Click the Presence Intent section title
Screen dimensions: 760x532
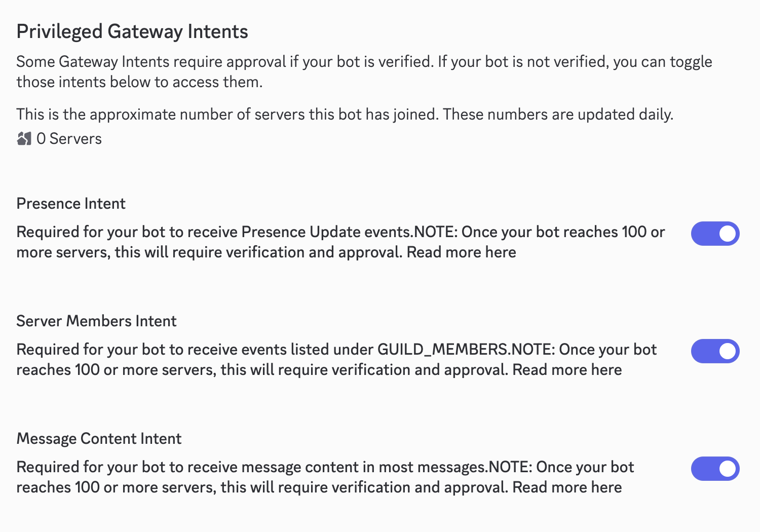click(71, 204)
